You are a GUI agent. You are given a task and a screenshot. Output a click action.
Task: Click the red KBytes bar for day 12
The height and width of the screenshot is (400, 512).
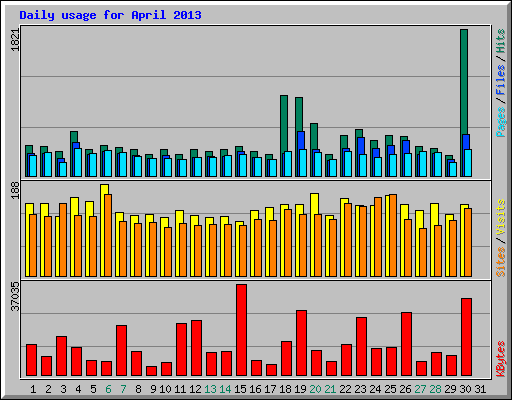196,348
